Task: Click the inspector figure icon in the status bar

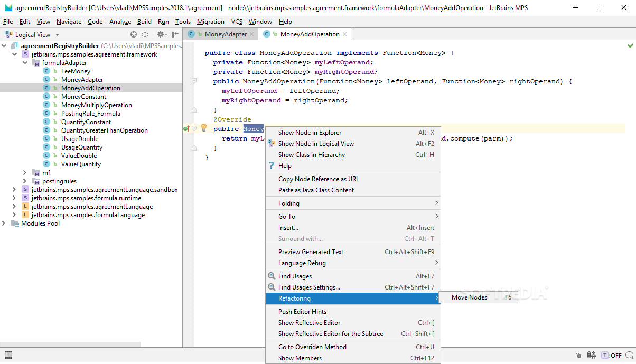Action: coord(593,356)
